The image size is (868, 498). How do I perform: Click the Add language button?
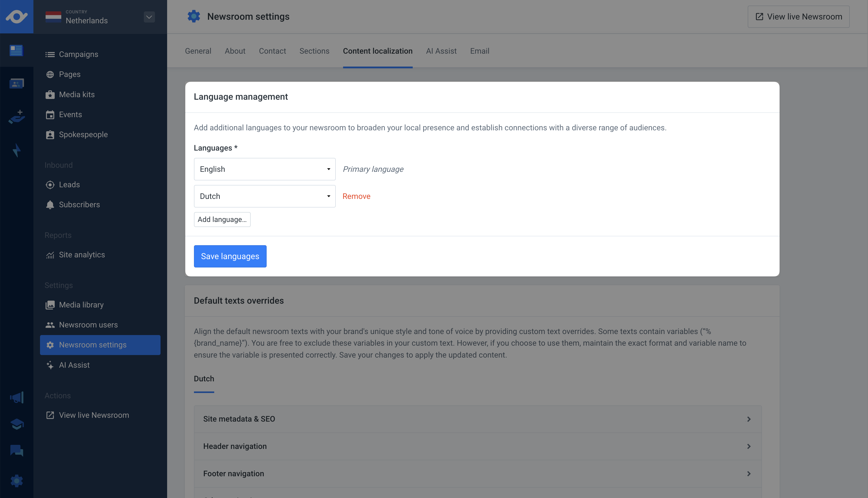222,220
